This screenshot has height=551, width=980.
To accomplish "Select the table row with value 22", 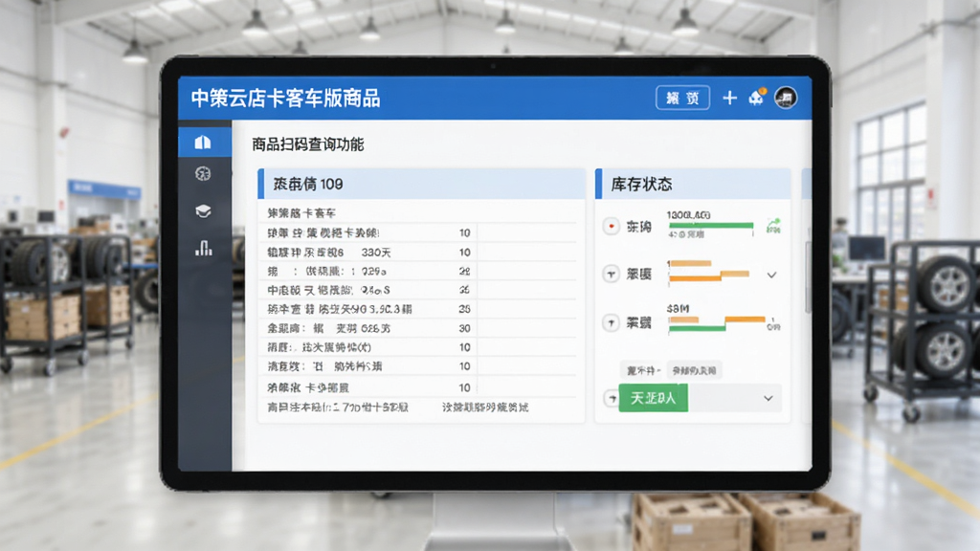I will [x=417, y=271].
